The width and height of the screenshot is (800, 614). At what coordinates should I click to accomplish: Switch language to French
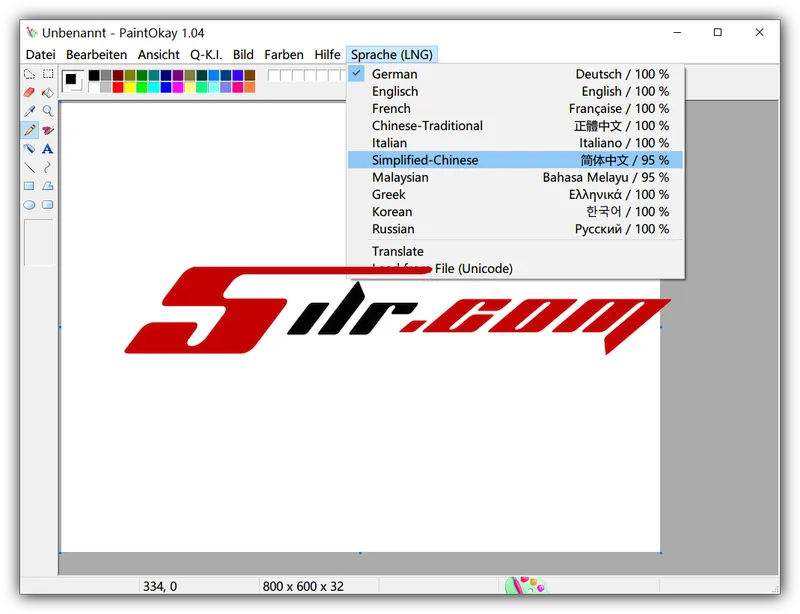coord(515,109)
